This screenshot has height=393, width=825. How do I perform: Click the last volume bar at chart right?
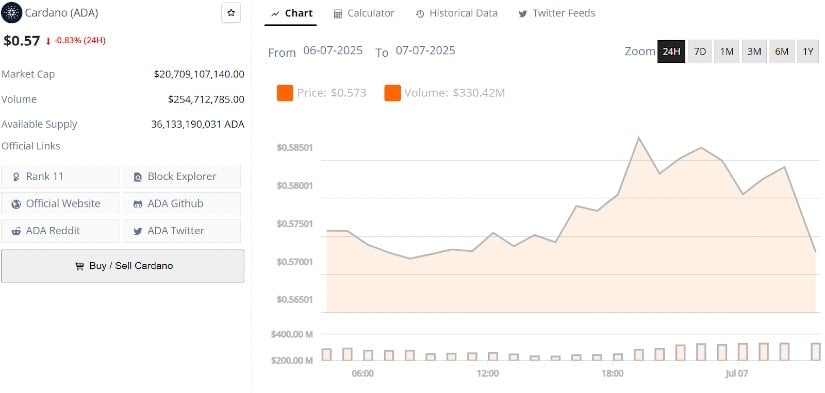point(816,351)
